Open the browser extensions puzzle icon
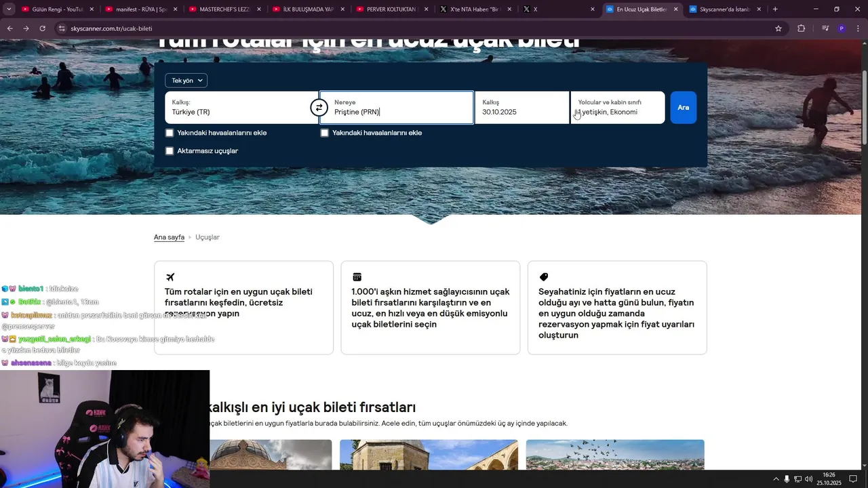868x488 pixels. [x=802, y=28]
